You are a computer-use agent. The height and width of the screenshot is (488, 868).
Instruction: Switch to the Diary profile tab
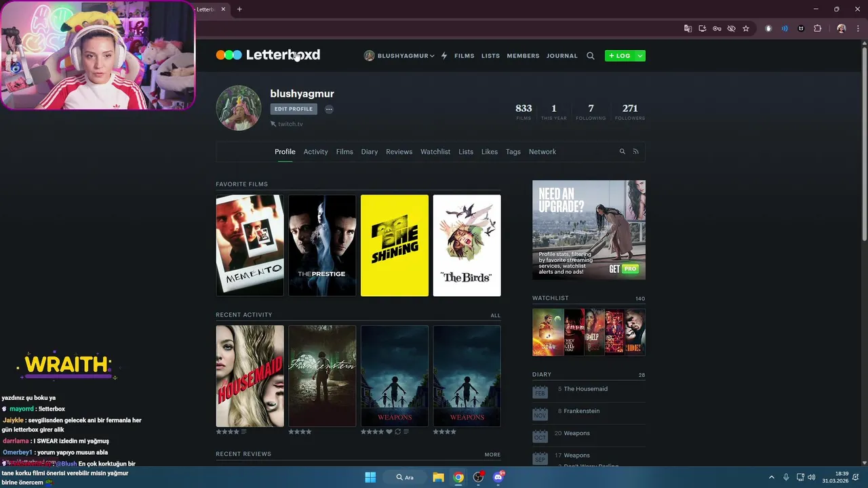(x=370, y=152)
